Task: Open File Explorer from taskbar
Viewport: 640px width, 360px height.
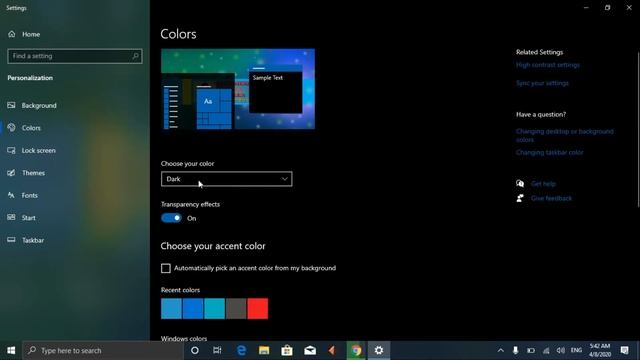Action: (264, 351)
